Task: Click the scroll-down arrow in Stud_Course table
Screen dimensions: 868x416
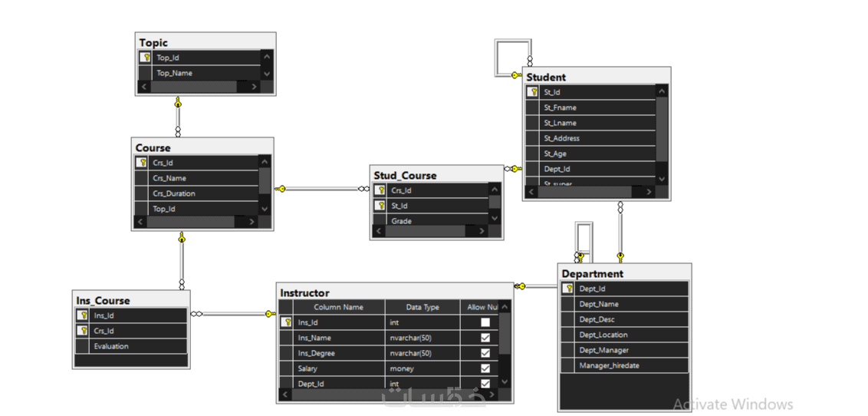Action: click(495, 218)
